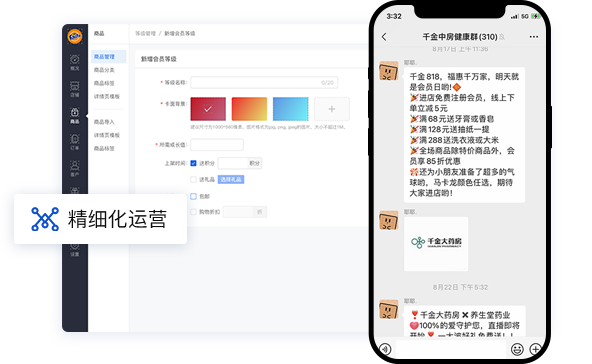The height and width of the screenshot is (364, 592).
Task: Focus the 所需成长值 input field
Action: tap(217, 145)
